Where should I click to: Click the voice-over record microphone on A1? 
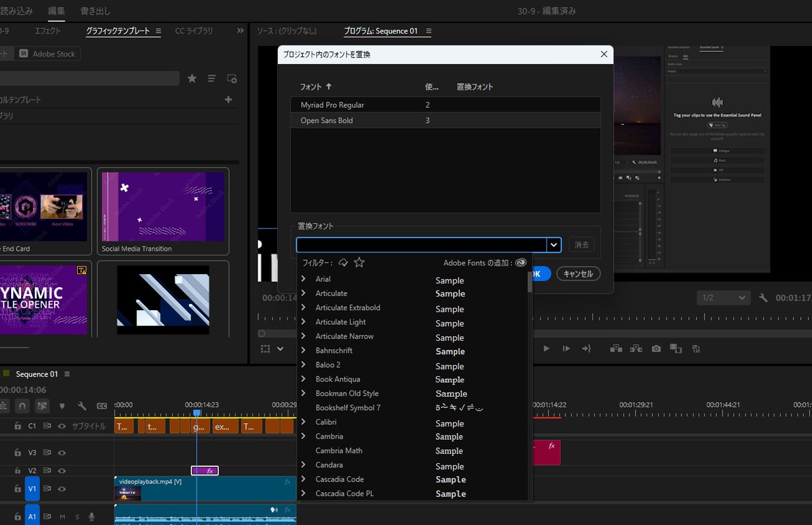tap(92, 517)
